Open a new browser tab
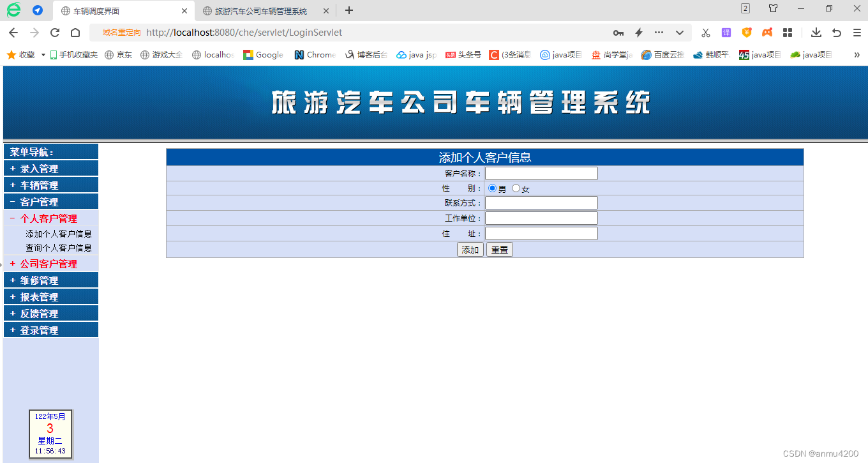 [x=349, y=10]
